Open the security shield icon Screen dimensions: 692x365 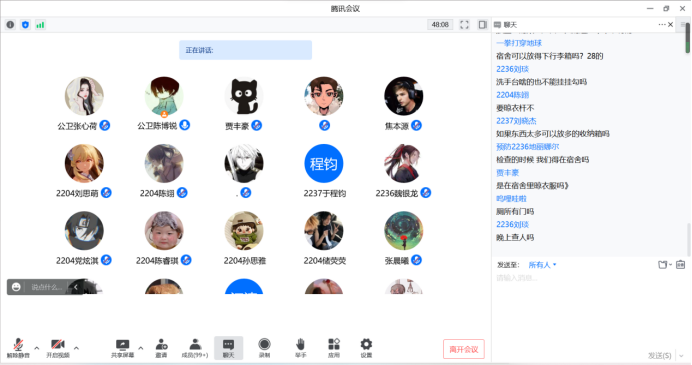pyautogui.click(x=25, y=25)
